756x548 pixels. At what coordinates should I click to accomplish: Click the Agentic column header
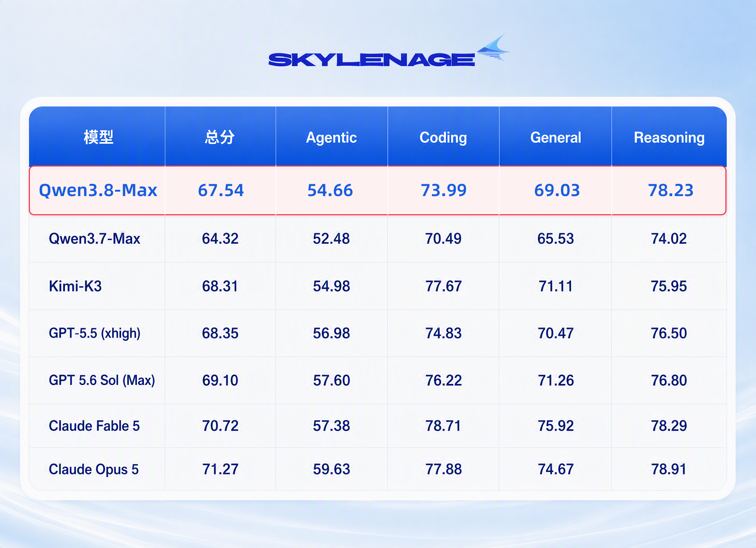pyautogui.click(x=331, y=138)
